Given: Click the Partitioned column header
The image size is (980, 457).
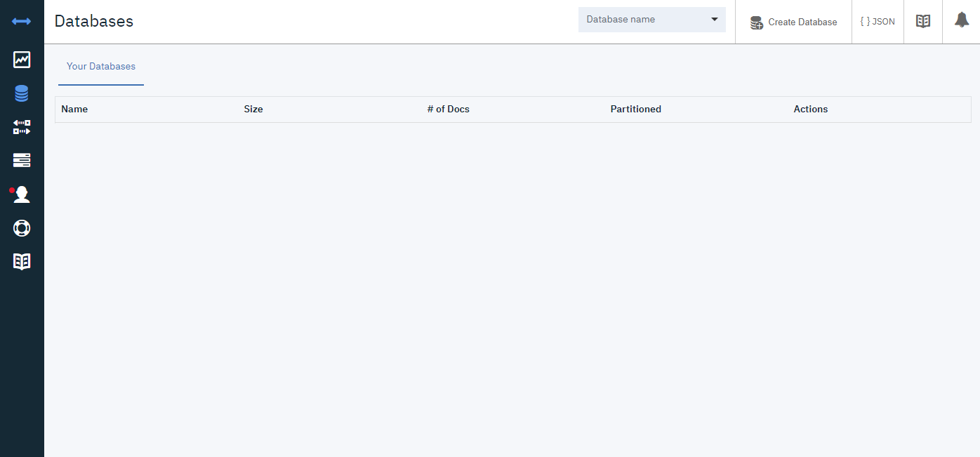Looking at the screenshot, I should point(635,110).
